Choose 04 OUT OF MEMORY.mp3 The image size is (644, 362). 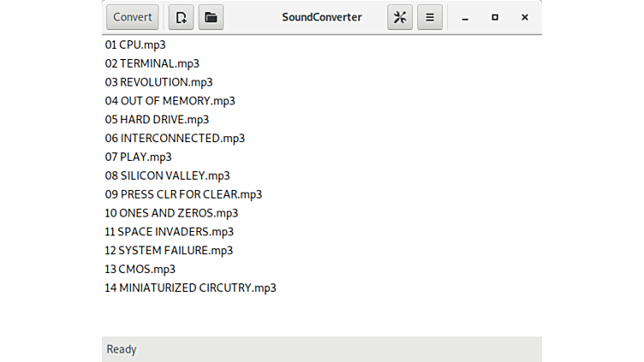(170, 101)
